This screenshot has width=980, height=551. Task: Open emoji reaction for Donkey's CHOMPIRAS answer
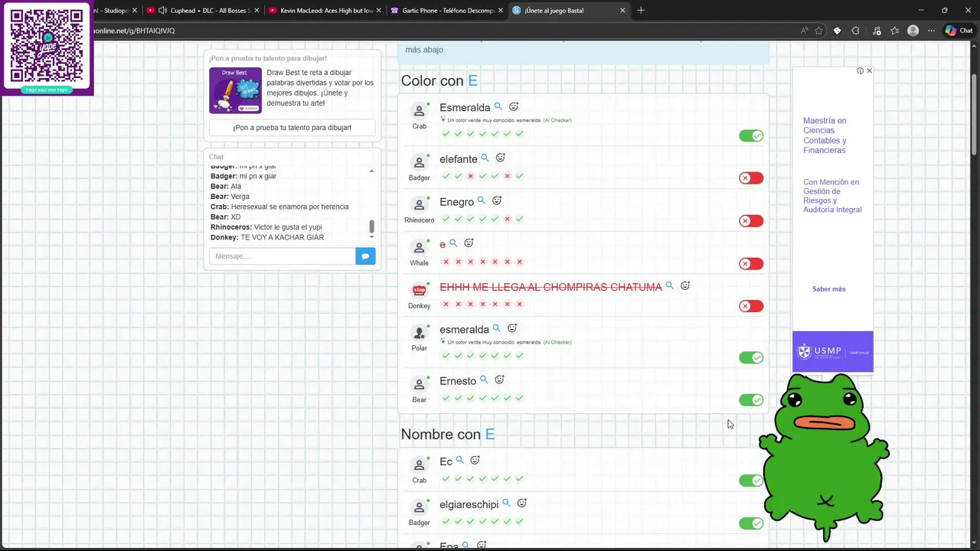pyautogui.click(x=685, y=286)
